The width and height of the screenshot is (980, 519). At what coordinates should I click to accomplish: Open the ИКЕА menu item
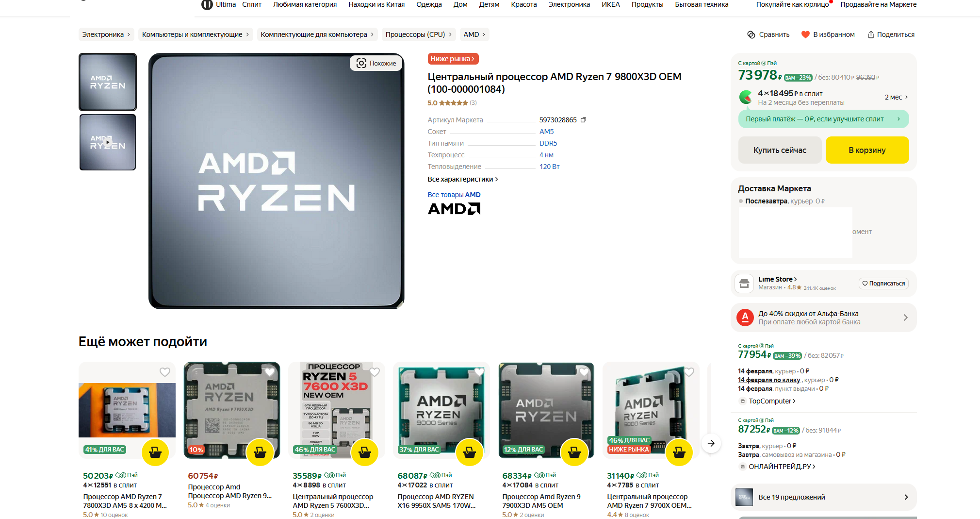pos(611,4)
